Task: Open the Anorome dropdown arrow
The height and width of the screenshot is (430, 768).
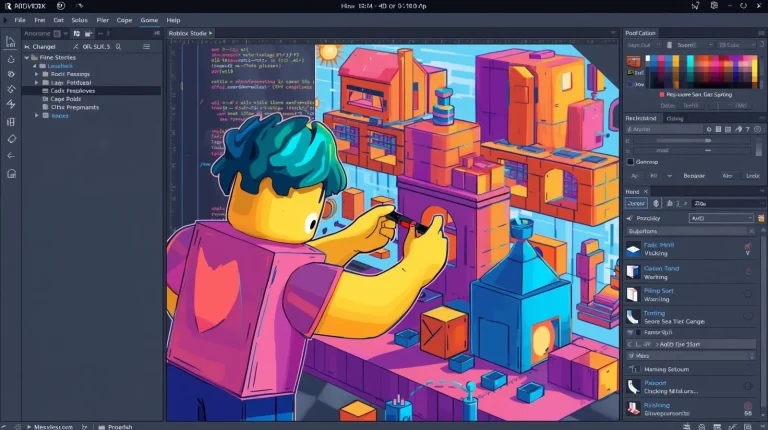Action: click(x=65, y=33)
